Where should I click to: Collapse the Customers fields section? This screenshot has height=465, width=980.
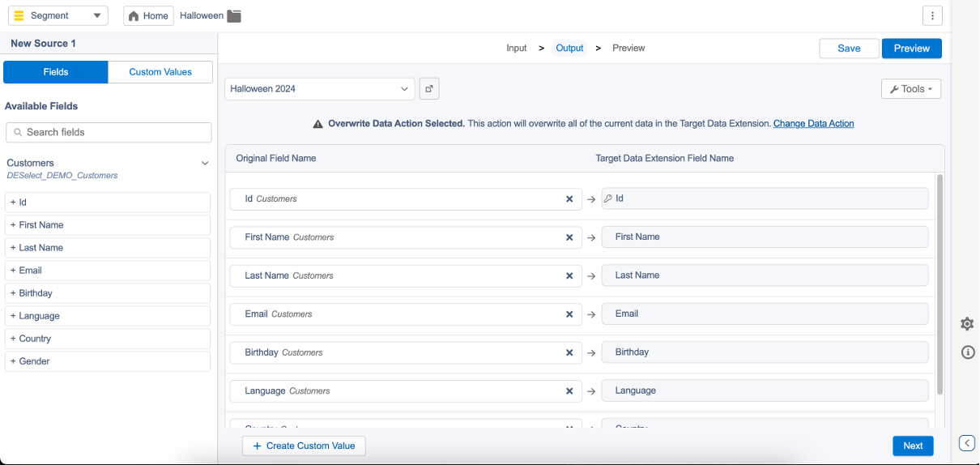tap(205, 164)
